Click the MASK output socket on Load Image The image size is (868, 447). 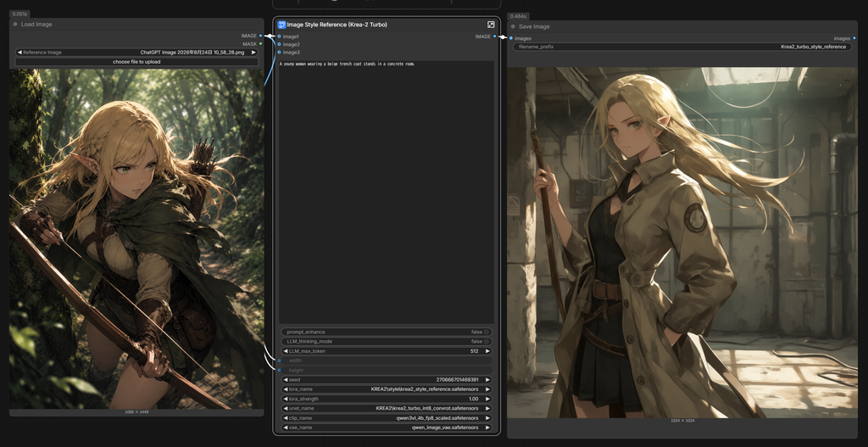click(261, 44)
